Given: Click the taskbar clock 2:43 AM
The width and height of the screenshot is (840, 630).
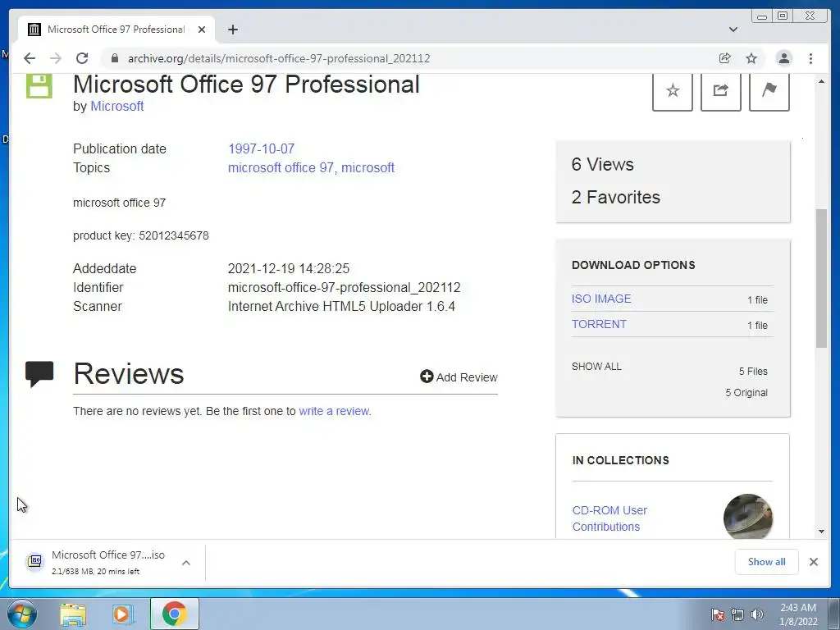Looking at the screenshot, I should click(797, 614).
